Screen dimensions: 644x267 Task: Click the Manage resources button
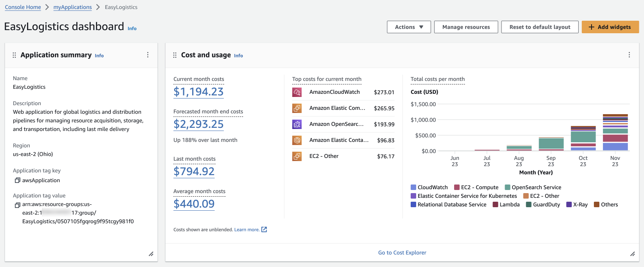pyautogui.click(x=466, y=27)
